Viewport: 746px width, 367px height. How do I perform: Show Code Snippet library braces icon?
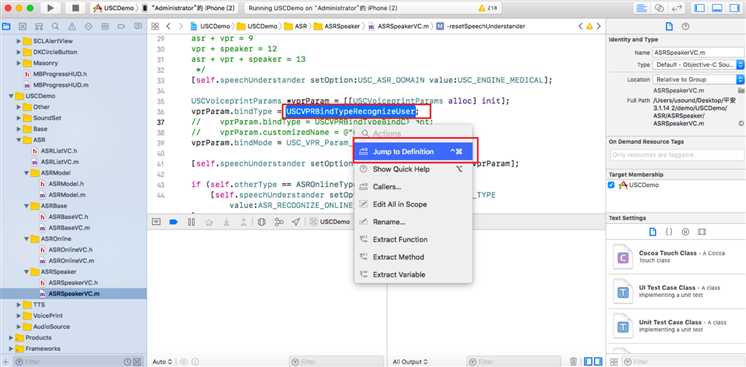click(x=669, y=232)
